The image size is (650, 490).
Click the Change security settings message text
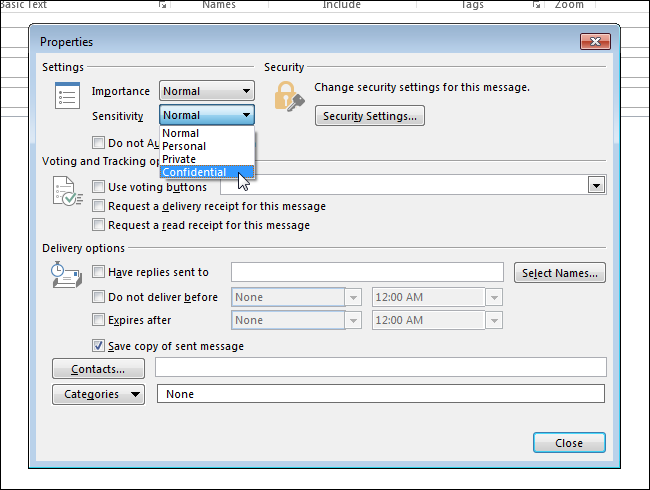pyautogui.click(x=422, y=87)
